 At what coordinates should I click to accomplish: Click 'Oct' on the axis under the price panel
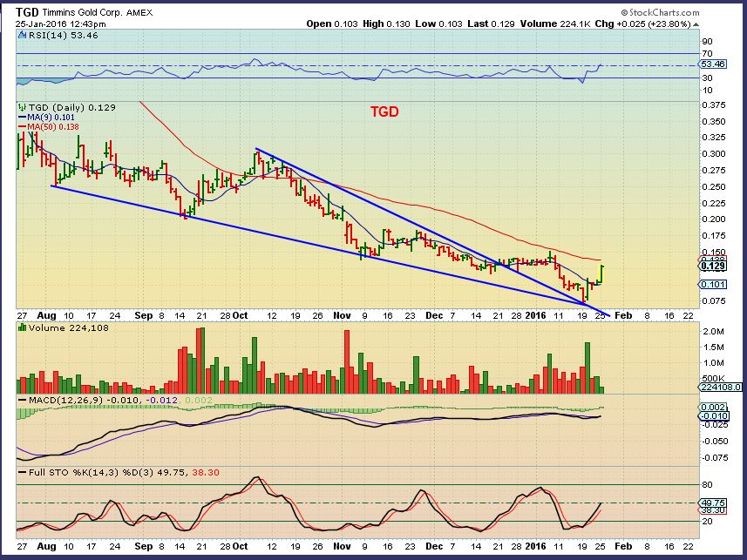pyautogui.click(x=241, y=316)
